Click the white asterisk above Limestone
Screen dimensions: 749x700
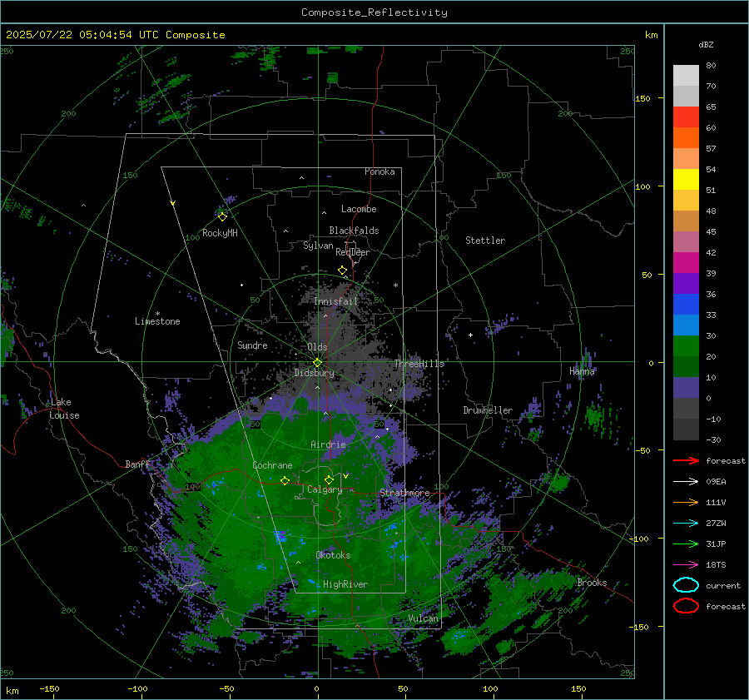click(x=157, y=314)
